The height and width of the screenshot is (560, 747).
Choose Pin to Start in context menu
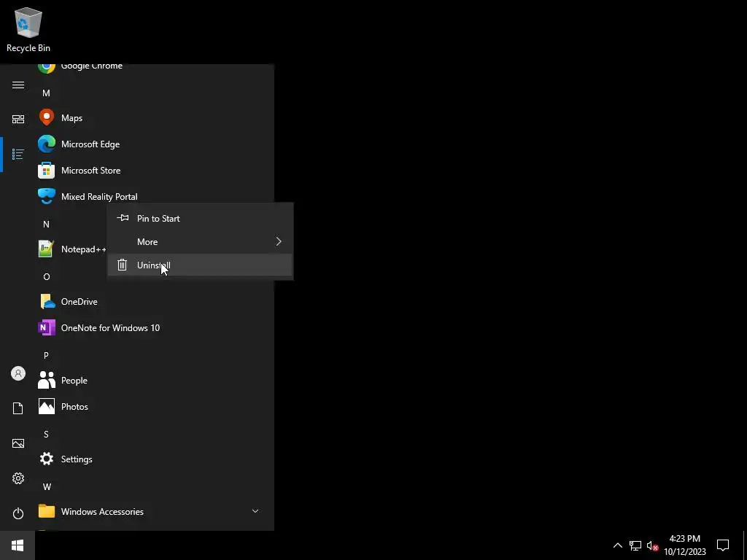pyautogui.click(x=200, y=218)
